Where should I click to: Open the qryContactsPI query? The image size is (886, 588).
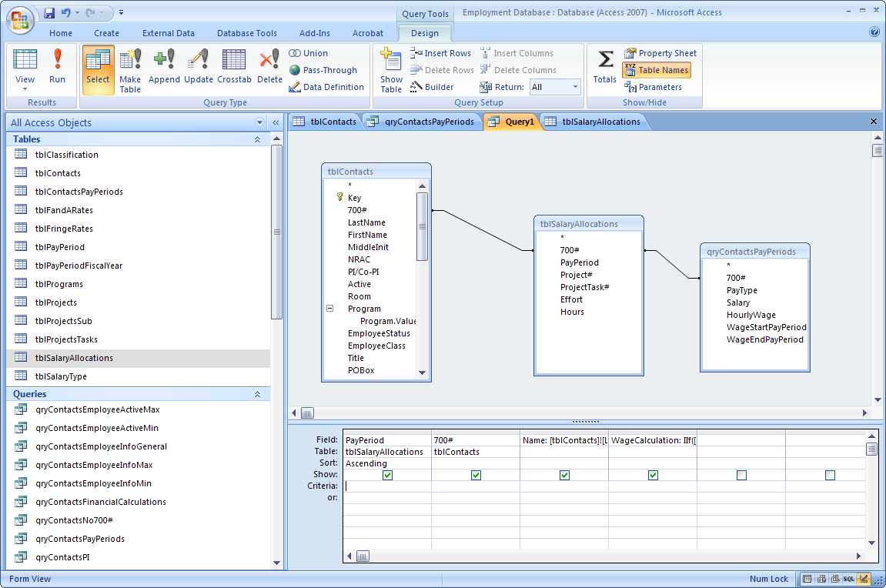click(x=62, y=557)
